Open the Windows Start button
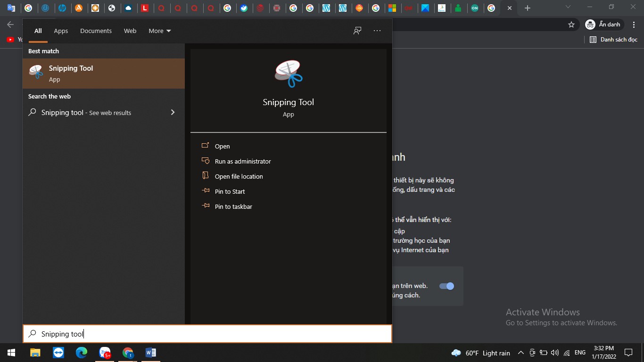 [11, 353]
